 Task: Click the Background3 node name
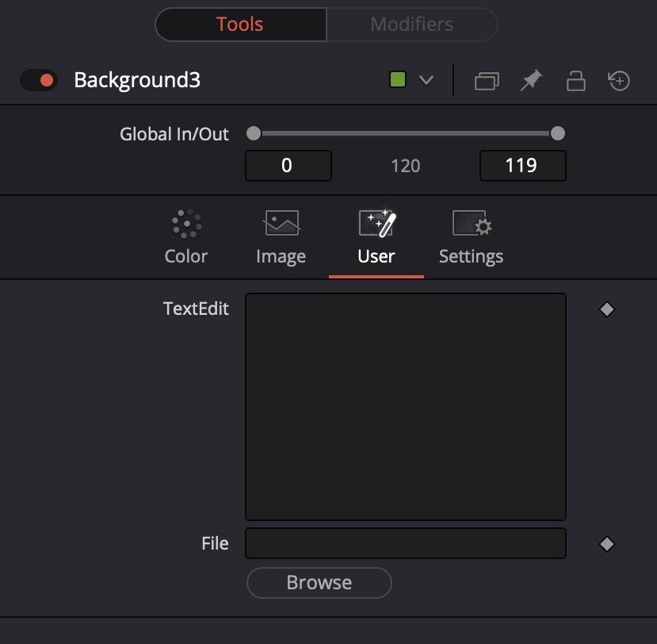[137, 80]
